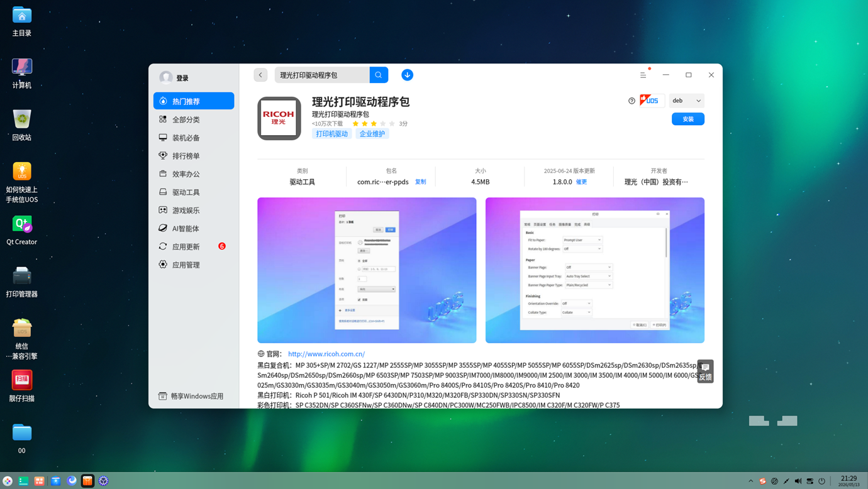868x489 pixels.
Task: Go back using the arrow button
Action: [x=260, y=75]
